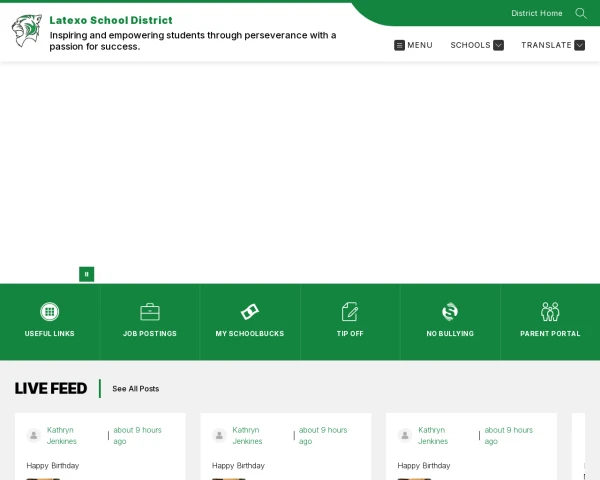
Task: Click the Job Postings briefcase icon
Action: tap(150, 312)
